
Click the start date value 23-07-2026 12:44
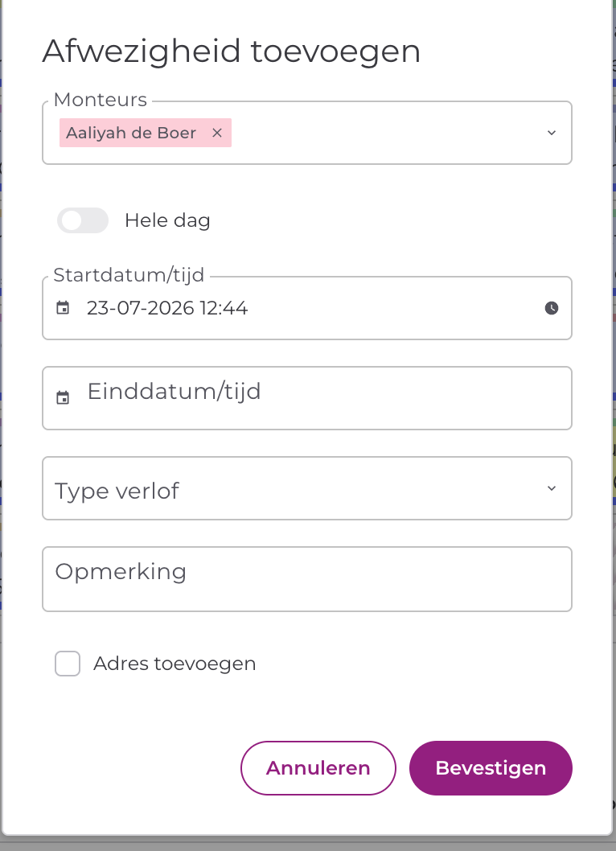point(167,308)
